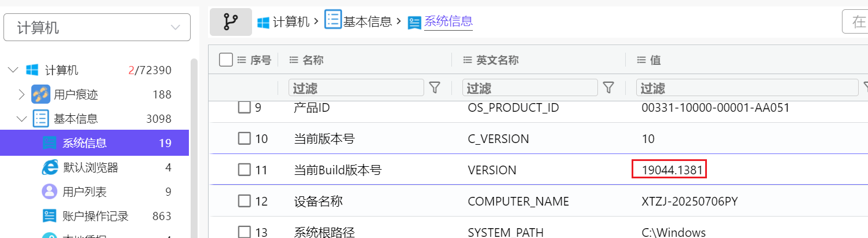This screenshot has width=868, height=238.
Task: Open the 名称 column header menu
Action: click(x=294, y=60)
